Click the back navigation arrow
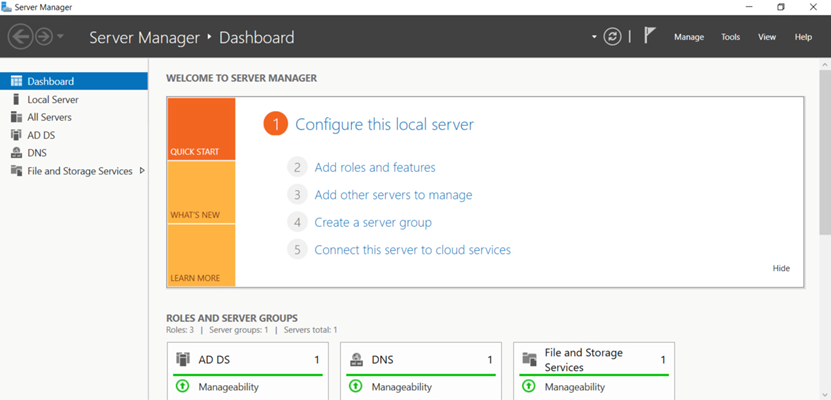Screen dimensions: 831x400 [x=19, y=37]
